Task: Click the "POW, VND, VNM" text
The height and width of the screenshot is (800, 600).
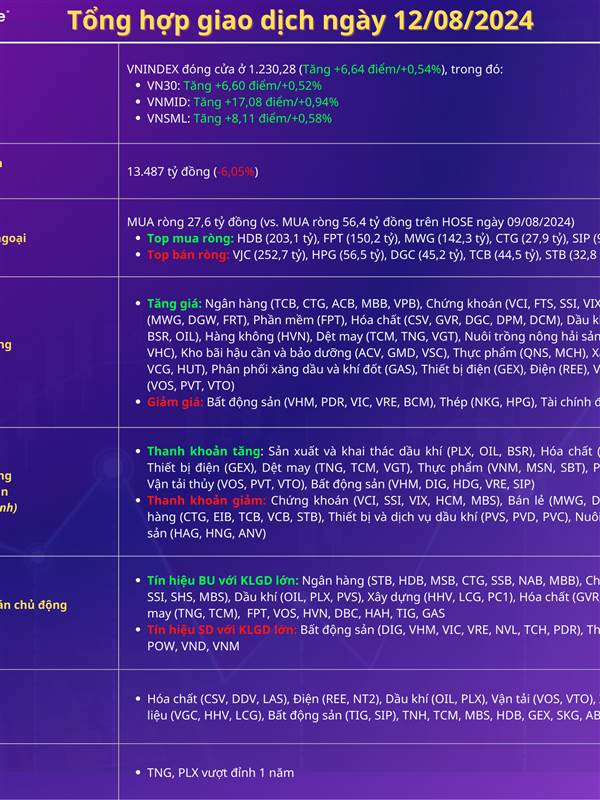Action: [193, 646]
